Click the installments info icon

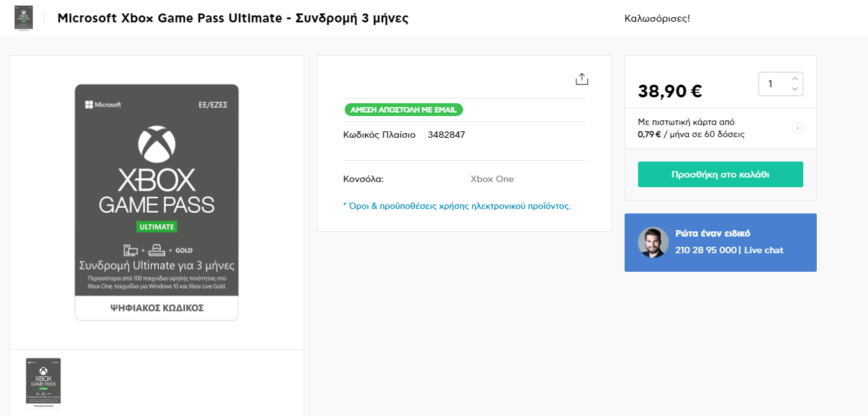(798, 128)
